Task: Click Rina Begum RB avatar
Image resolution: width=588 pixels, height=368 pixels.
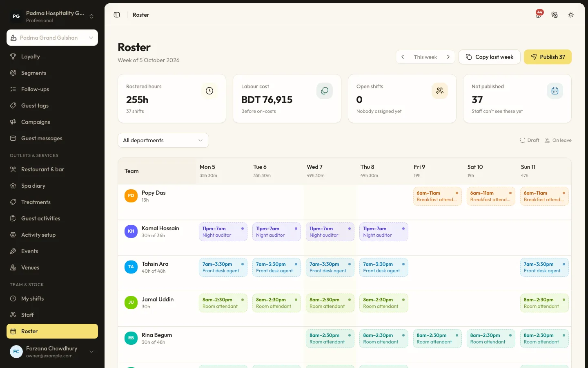Action: point(131,338)
